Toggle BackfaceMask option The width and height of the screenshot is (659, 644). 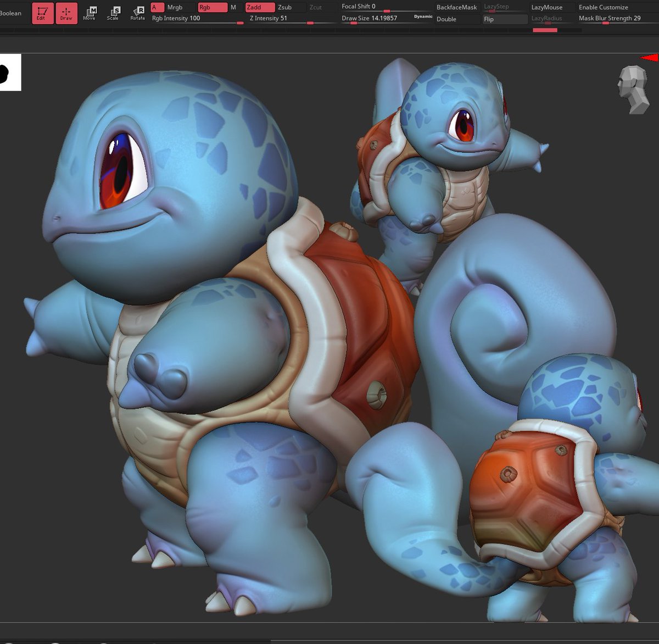click(x=457, y=7)
